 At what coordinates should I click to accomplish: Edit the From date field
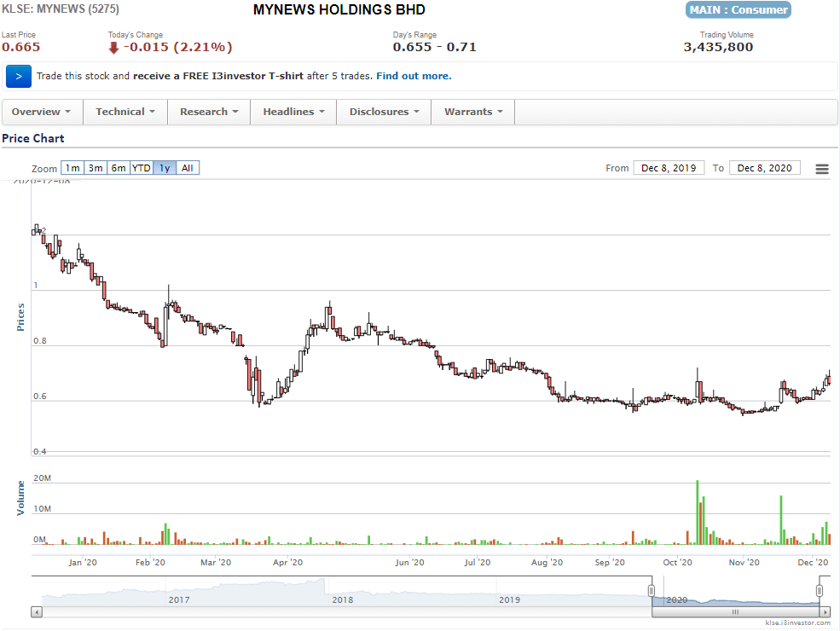click(669, 168)
